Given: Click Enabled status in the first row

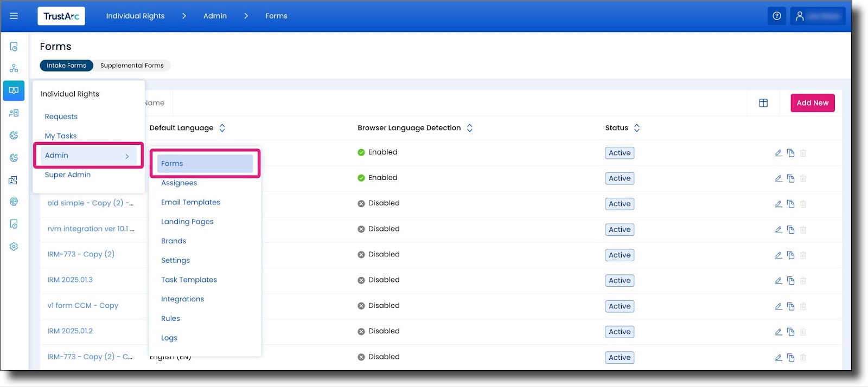Looking at the screenshot, I should 378,152.
